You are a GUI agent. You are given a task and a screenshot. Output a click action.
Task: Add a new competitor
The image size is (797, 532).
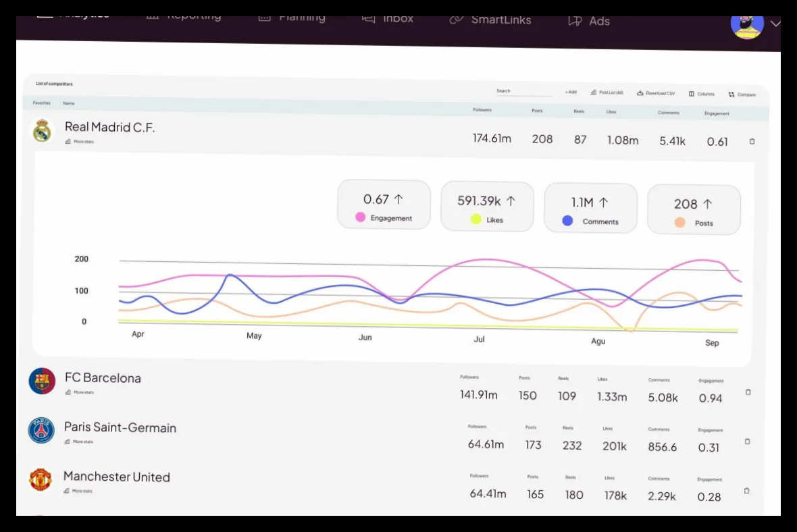pyautogui.click(x=571, y=92)
